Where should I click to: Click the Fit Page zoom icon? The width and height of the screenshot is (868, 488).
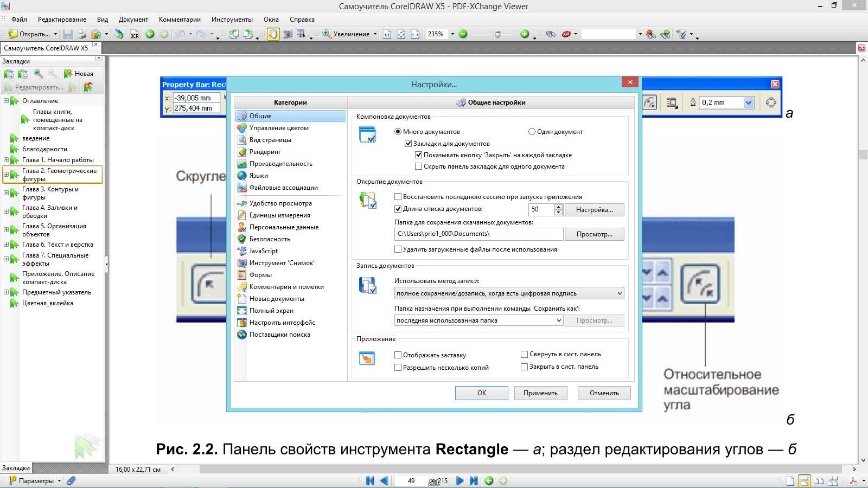click(401, 34)
